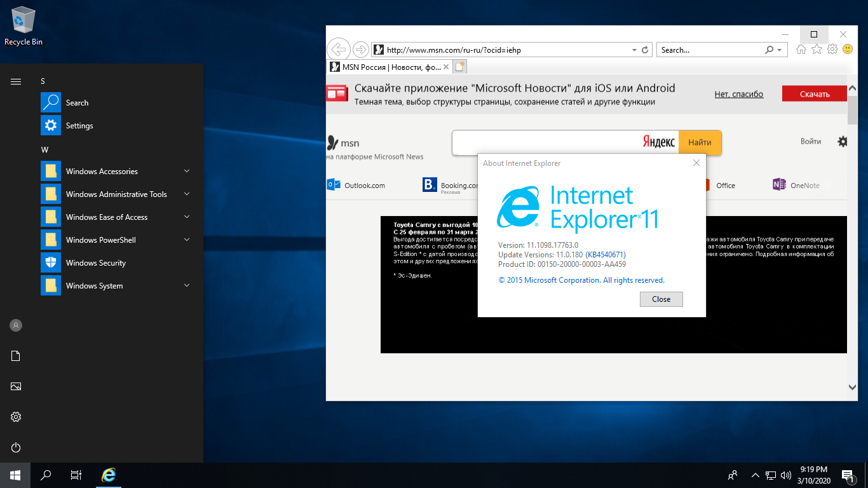This screenshot has height=488, width=868.
Task: Close the MSN Россия tab
Action: 446,67
